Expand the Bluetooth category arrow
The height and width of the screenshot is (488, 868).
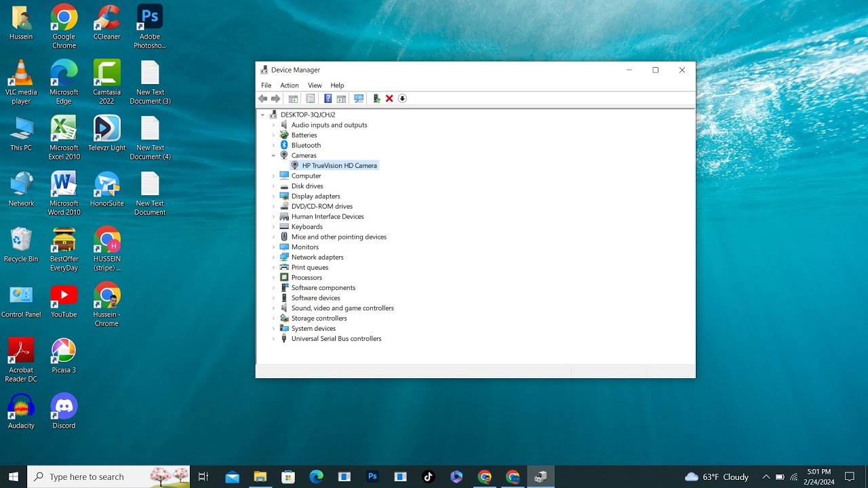tap(274, 146)
